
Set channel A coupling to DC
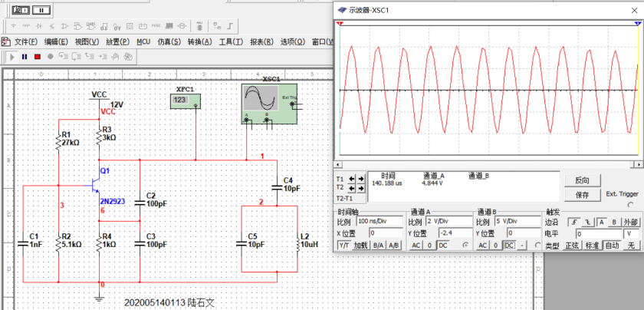coord(443,246)
